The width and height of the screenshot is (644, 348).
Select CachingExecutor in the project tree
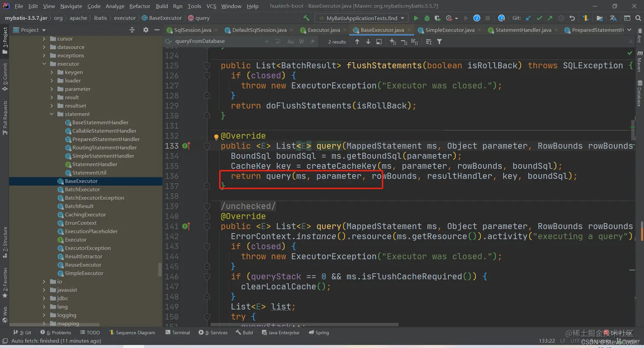coord(85,215)
